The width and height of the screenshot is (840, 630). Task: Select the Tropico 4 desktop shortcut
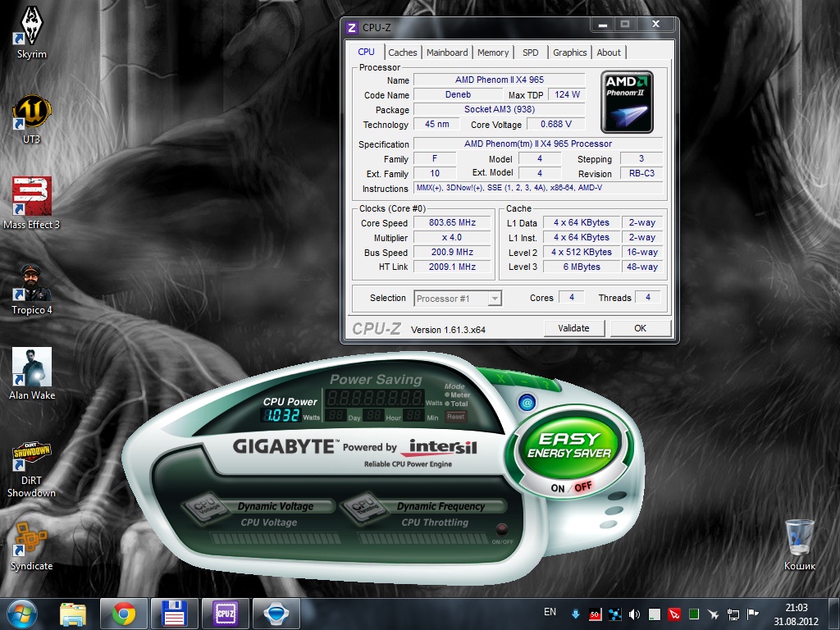(32, 290)
